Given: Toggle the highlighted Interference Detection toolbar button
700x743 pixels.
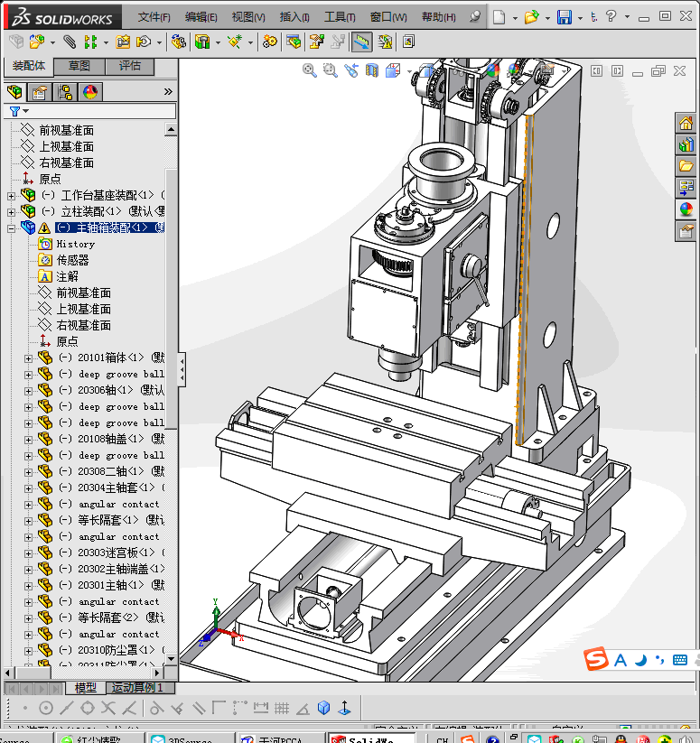Looking at the screenshot, I should pyautogui.click(x=361, y=42).
